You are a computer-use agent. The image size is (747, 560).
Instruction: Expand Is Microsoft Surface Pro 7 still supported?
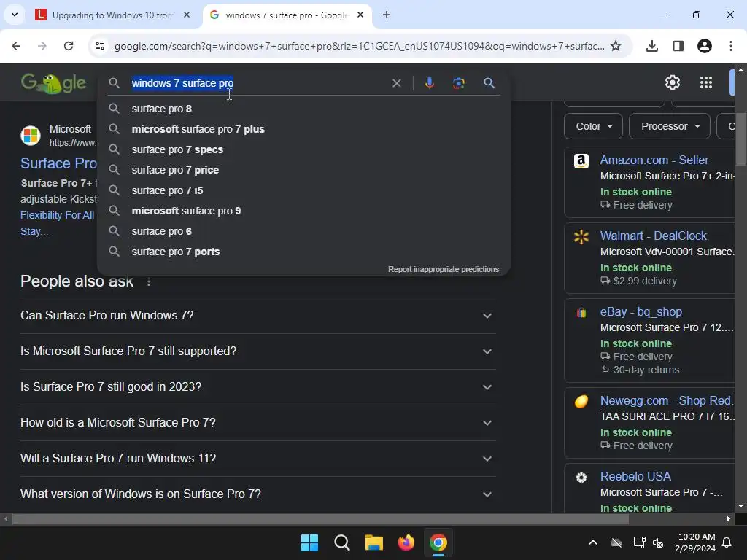coord(258,351)
